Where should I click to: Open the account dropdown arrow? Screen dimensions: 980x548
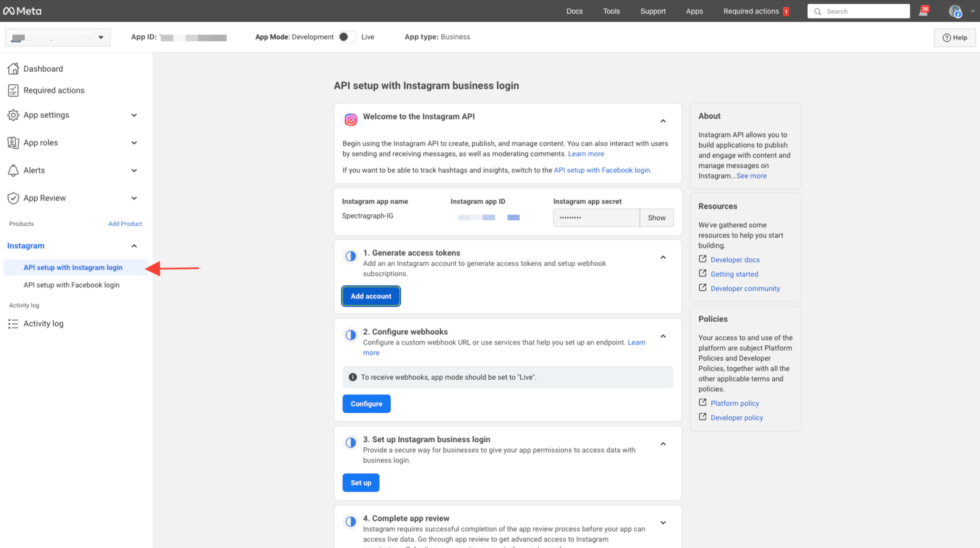click(972, 12)
